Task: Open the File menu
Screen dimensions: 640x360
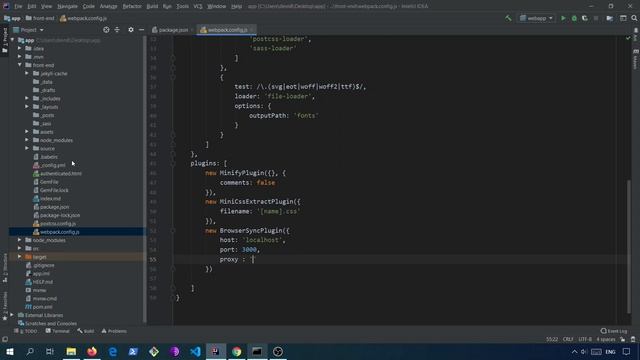Action: (18, 6)
